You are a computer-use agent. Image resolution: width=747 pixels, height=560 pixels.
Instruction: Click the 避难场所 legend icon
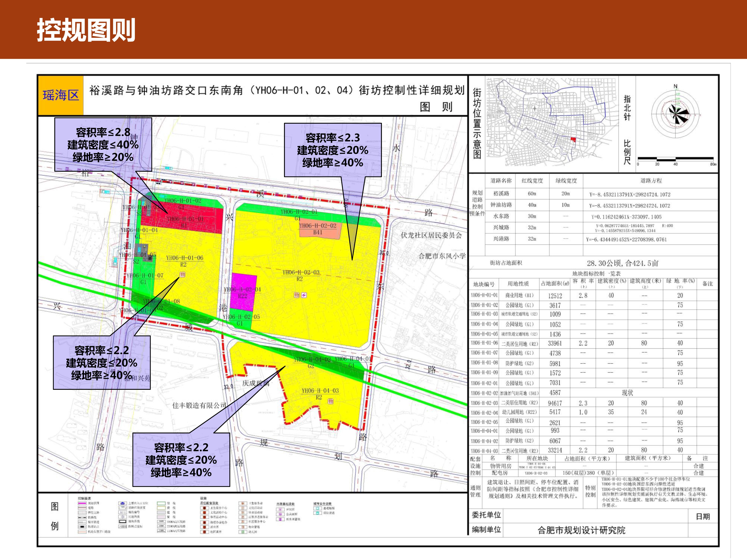click(x=317, y=508)
